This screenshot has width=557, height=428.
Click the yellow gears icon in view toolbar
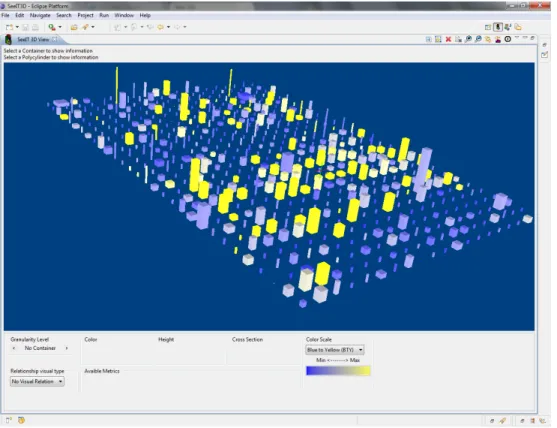pyautogui.click(x=488, y=39)
